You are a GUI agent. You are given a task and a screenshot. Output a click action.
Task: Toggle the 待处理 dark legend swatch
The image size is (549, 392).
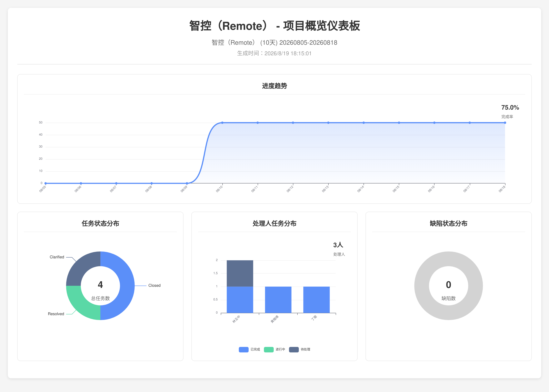click(x=294, y=349)
